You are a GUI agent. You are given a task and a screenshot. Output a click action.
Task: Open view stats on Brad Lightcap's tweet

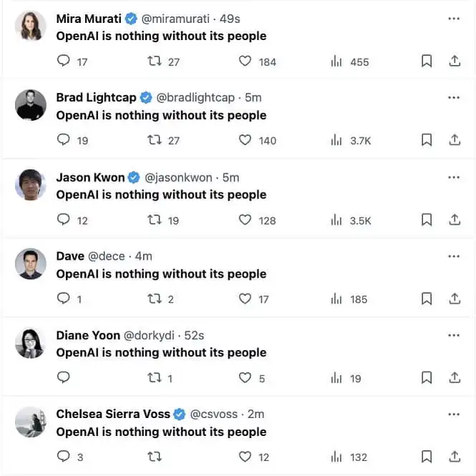point(336,140)
